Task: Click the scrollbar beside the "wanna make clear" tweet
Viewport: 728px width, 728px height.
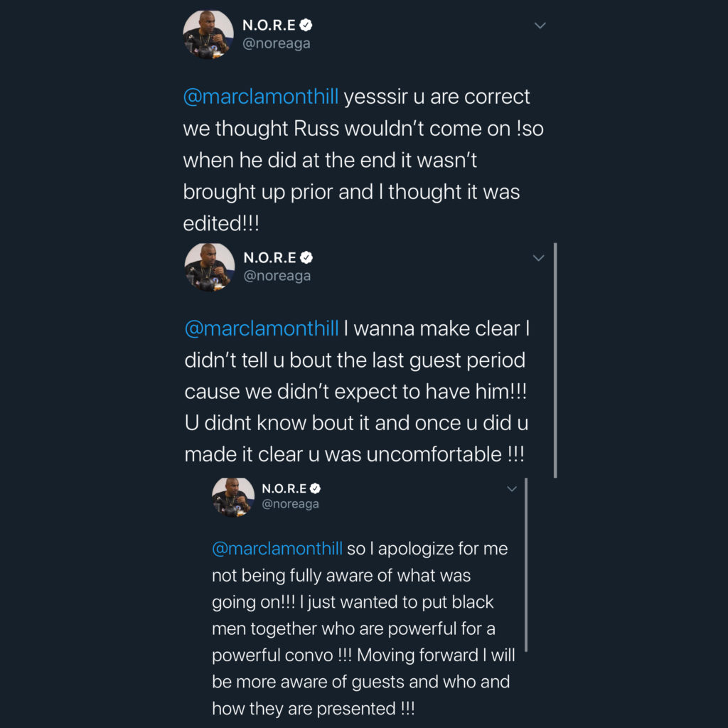Action: tap(555, 359)
